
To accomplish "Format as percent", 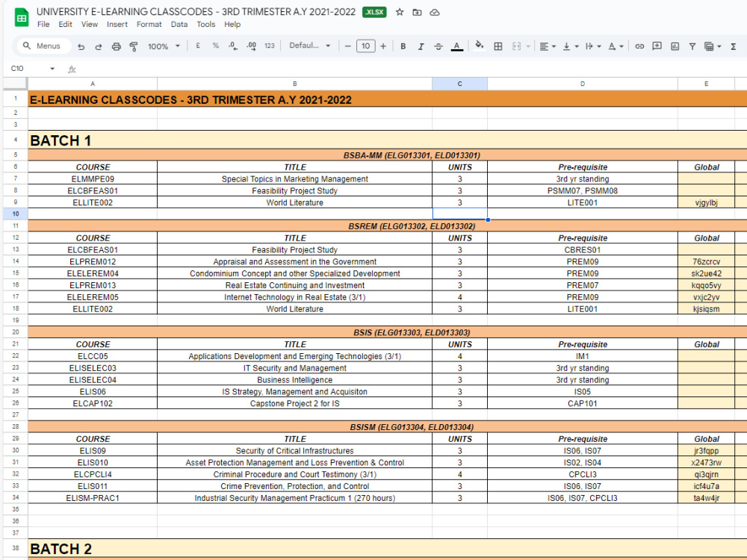I will 215,46.
